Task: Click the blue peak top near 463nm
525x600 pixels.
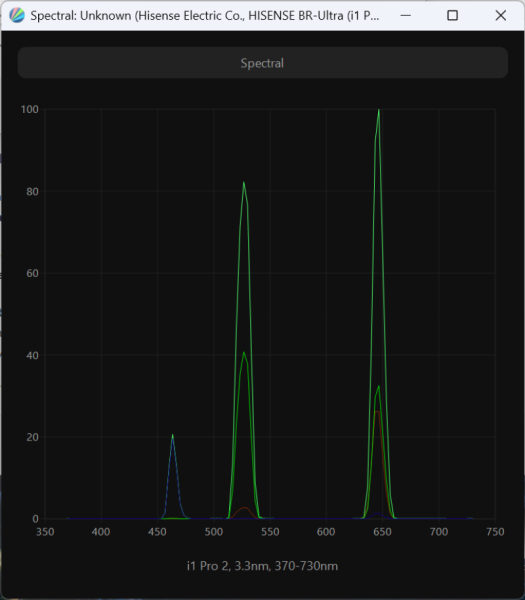Action: pyautogui.click(x=173, y=435)
